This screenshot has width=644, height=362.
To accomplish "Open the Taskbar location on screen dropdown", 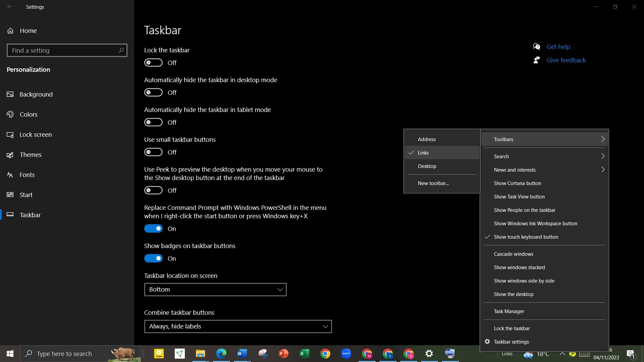I will click(215, 289).
